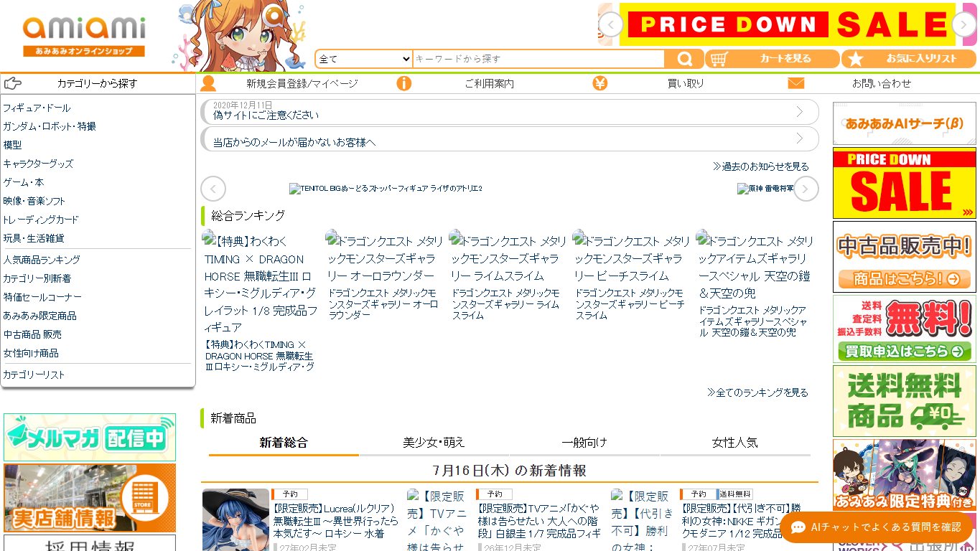
Task: Switch to 美少女・萌え tab
Action: [x=434, y=443]
